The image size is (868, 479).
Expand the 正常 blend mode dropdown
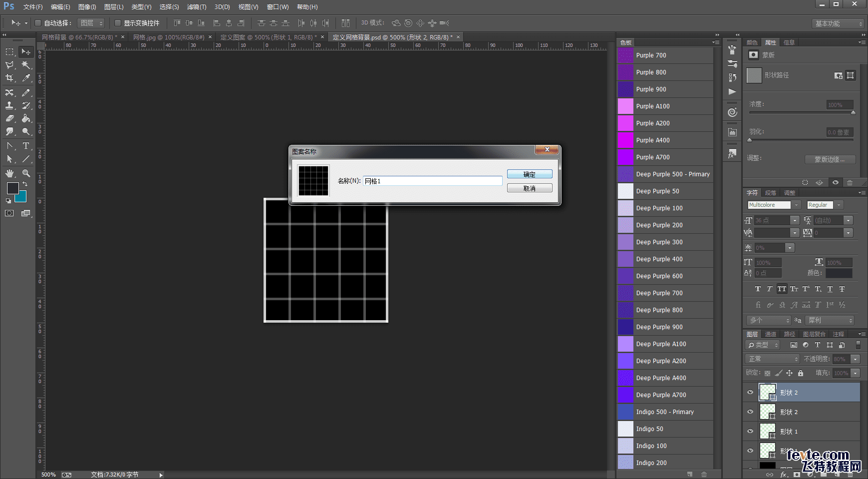(x=773, y=359)
